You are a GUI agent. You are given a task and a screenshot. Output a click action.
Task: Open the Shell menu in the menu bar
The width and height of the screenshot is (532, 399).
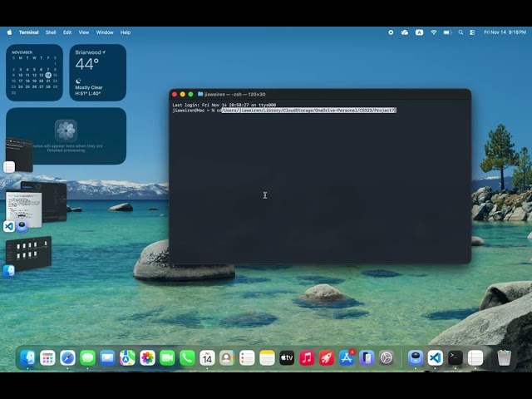(x=51, y=32)
